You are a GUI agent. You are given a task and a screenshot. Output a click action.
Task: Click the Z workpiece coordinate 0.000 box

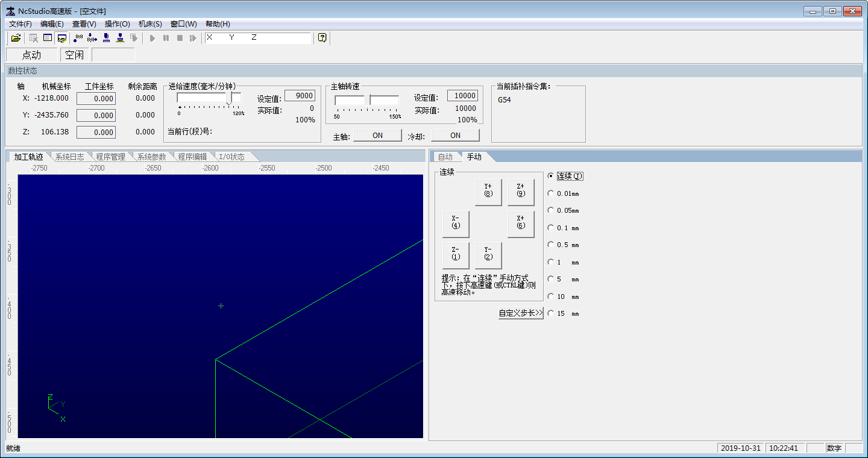pyautogui.click(x=96, y=132)
